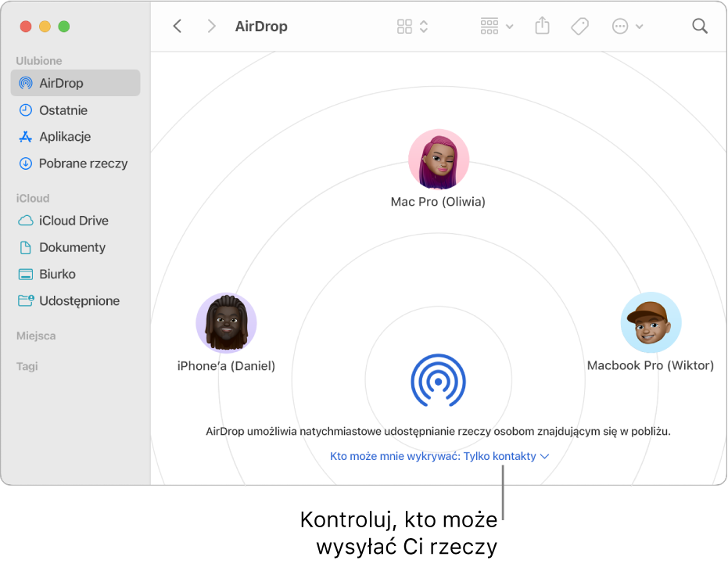Viewport: 728px width, 564px height.
Task: Select AirDrop in the sidebar
Action: (x=75, y=83)
